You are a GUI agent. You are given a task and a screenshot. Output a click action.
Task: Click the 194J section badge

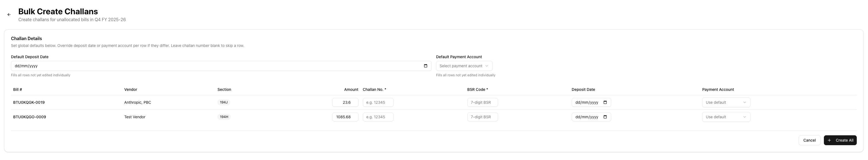224,102
